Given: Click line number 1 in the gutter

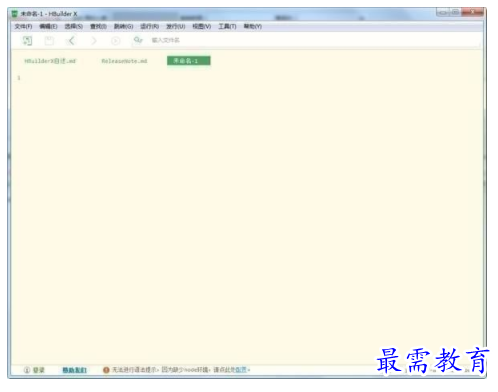Looking at the screenshot, I should [19, 78].
